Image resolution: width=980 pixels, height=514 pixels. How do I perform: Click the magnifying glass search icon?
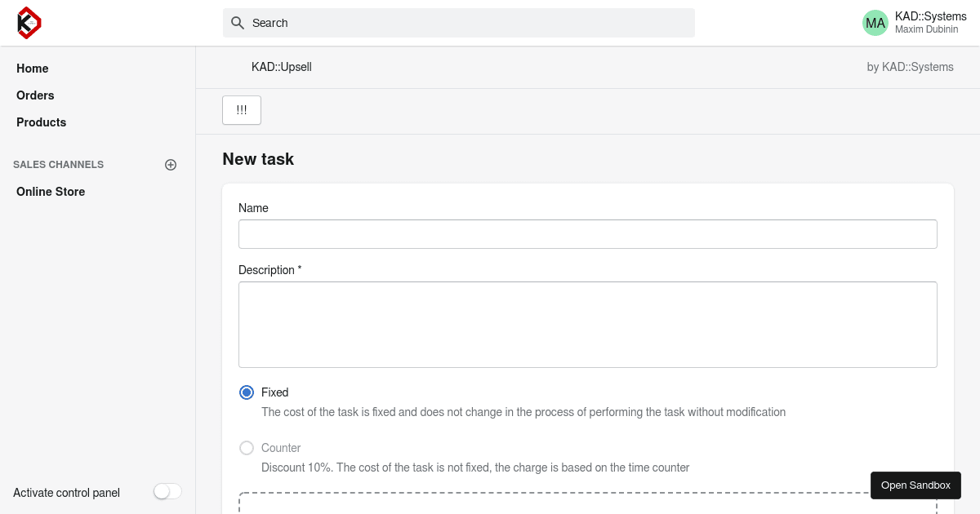coord(238,23)
